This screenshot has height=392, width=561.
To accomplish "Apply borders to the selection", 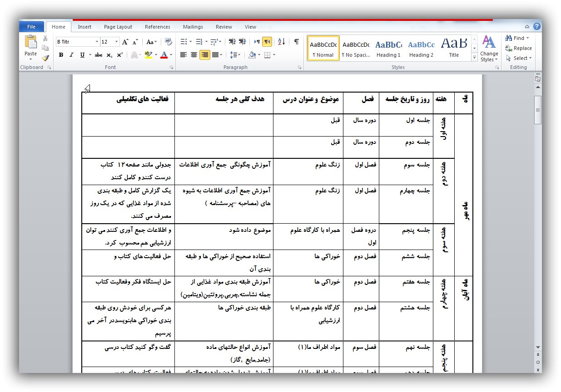I will pos(267,55).
